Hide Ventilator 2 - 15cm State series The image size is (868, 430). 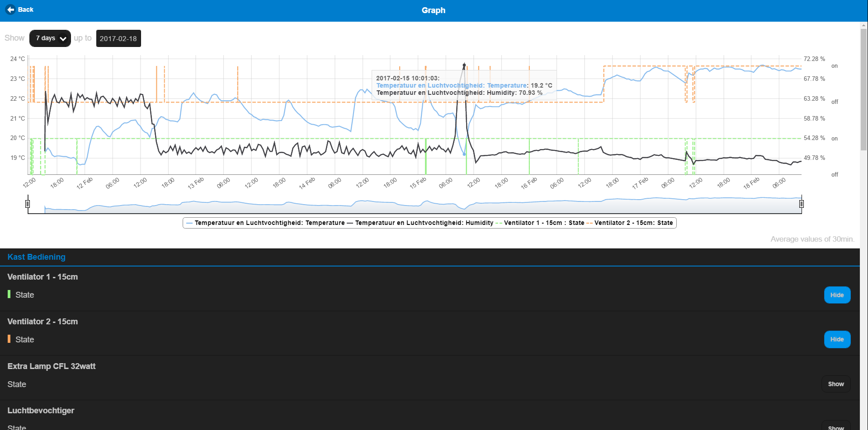tap(837, 339)
